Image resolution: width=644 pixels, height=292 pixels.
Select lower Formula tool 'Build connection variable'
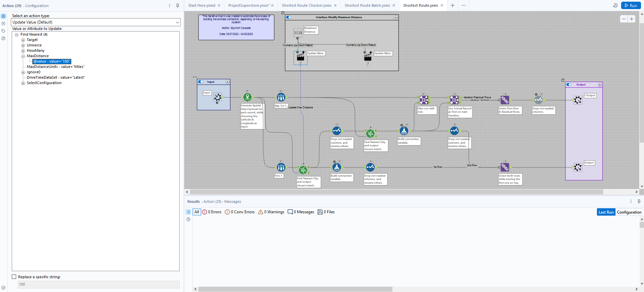[337, 167]
